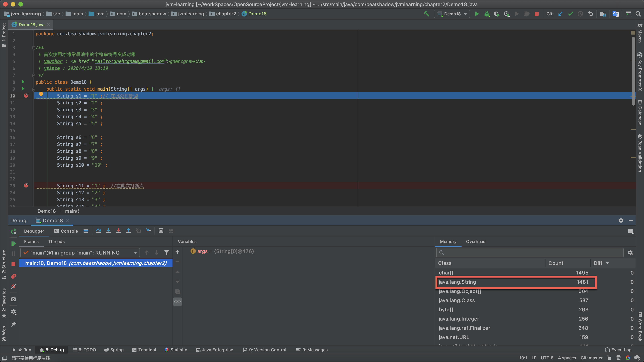The image size is (644, 362).
Task: Click the stop button in the top toolbar
Action: click(536, 14)
